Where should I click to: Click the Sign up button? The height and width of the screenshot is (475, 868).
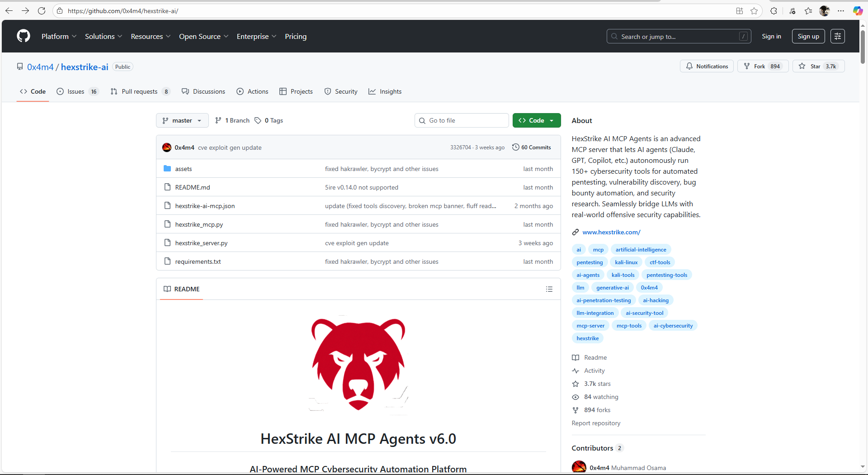(x=808, y=36)
